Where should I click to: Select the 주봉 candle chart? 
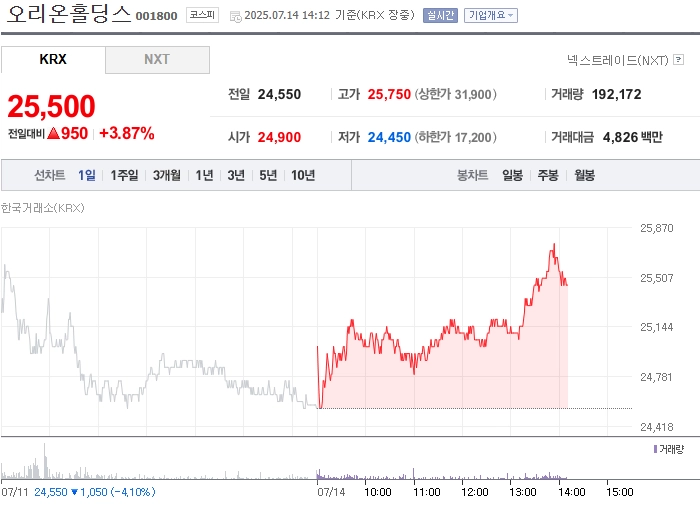[x=548, y=175]
